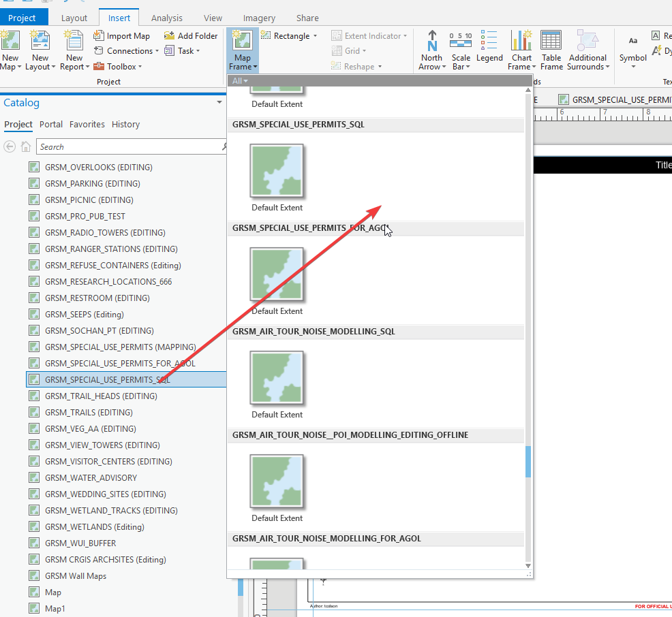Screen dimensions: 672x617
Task: Click the GRSM_OVERLOOKS (EDITING) map icon
Action: (x=34, y=167)
